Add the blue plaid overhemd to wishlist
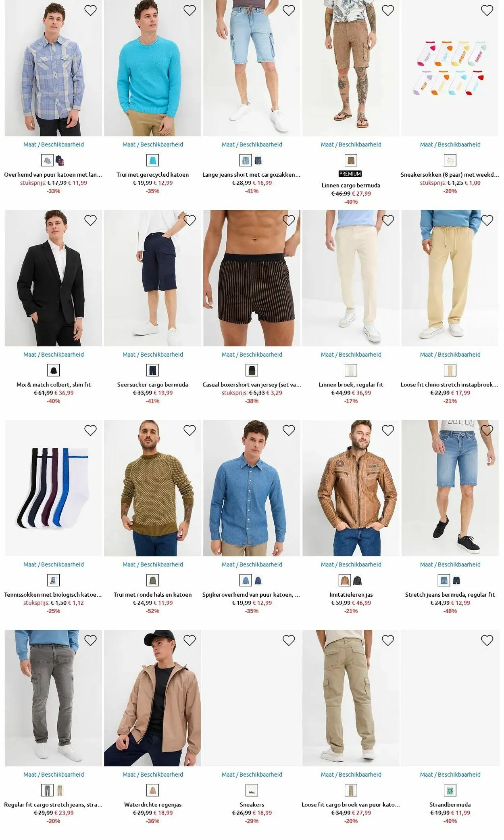The width and height of the screenshot is (504, 840). tap(90, 10)
